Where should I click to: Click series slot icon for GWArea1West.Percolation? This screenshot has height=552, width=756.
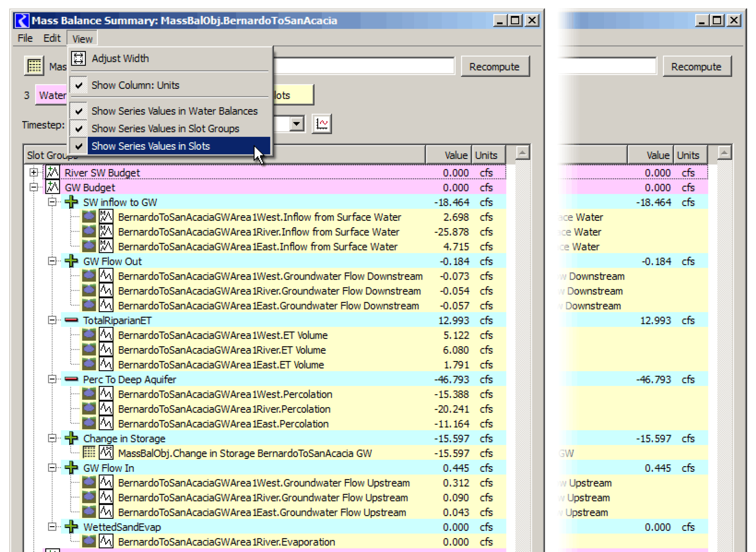(106, 394)
